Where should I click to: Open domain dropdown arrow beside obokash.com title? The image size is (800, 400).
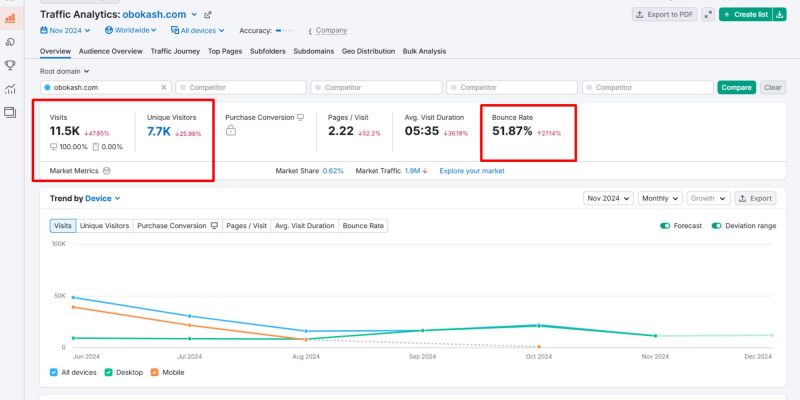(194, 14)
